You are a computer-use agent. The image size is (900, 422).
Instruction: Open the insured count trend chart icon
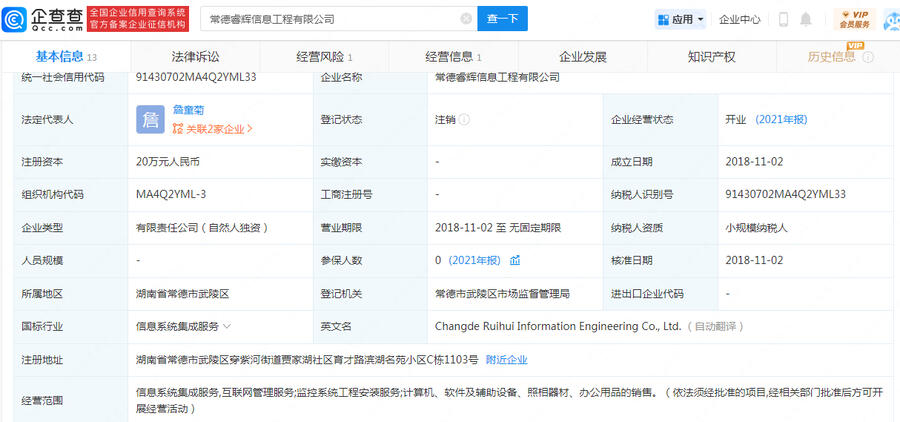[x=515, y=261]
